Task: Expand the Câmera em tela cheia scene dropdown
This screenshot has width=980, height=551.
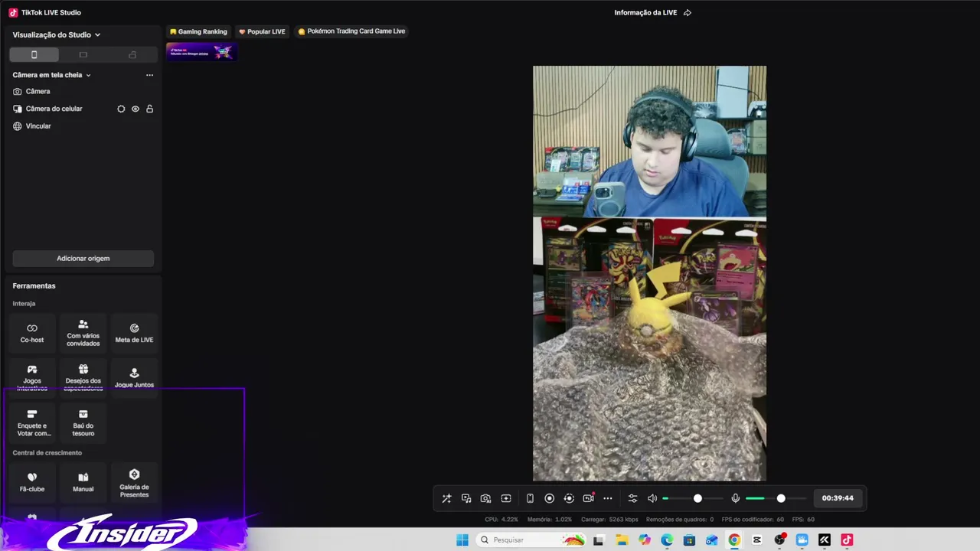Action: (52, 75)
